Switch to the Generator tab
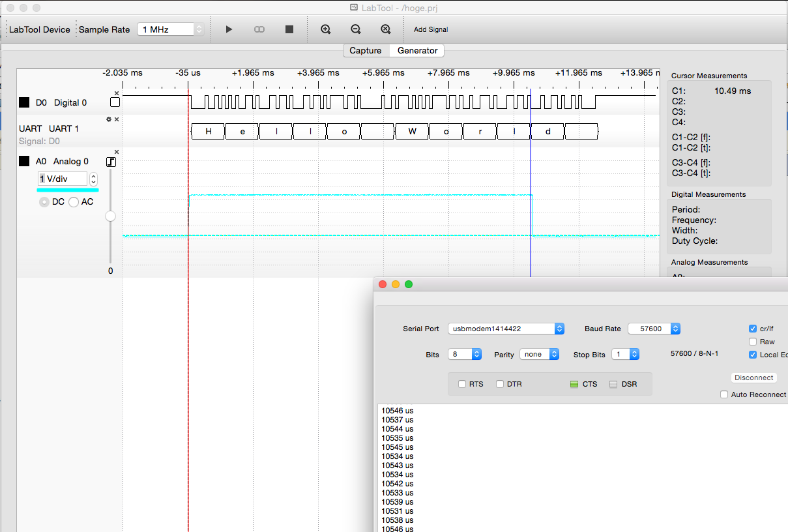Image resolution: width=788 pixels, height=532 pixels. coord(417,50)
